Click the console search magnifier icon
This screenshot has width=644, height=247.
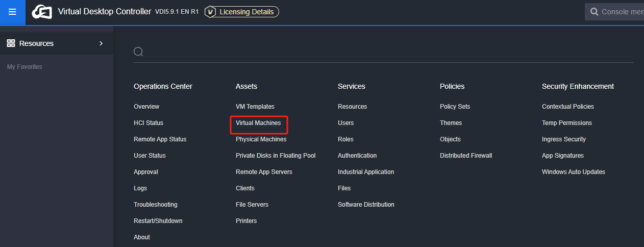[x=594, y=12]
